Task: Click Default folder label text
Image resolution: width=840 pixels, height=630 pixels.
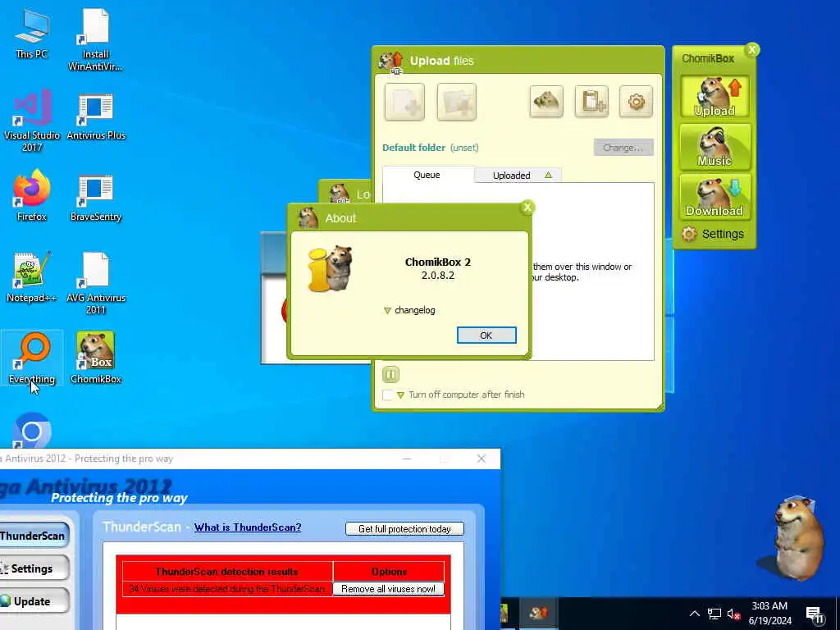Action: coord(413,148)
